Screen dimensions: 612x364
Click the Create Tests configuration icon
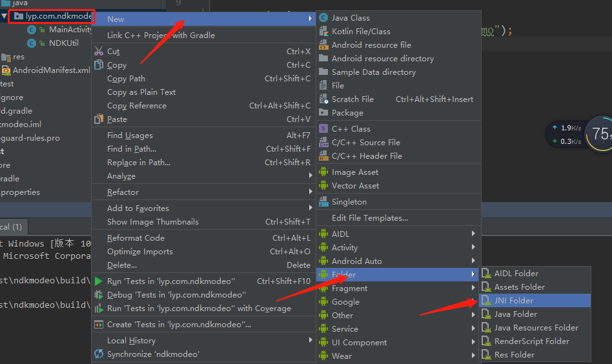tap(99, 325)
